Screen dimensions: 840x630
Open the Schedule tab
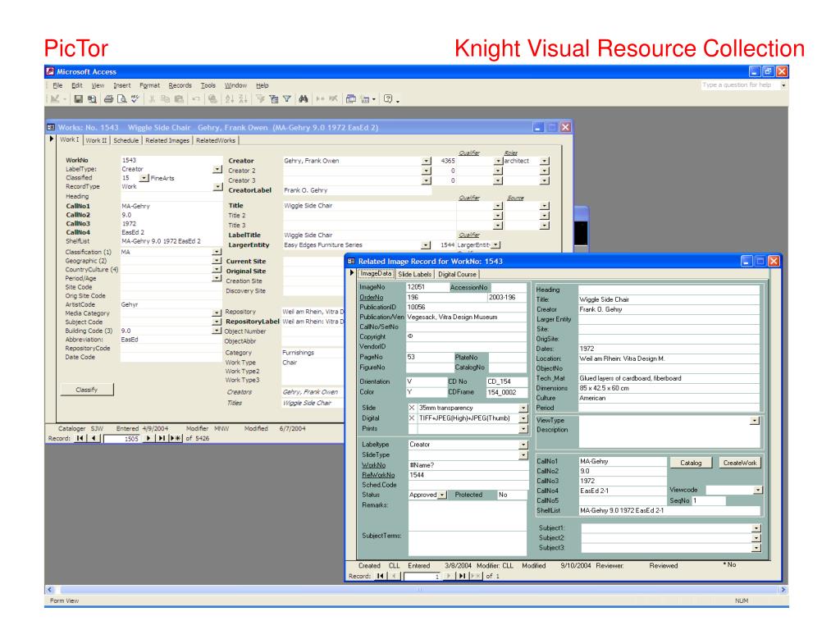126,140
